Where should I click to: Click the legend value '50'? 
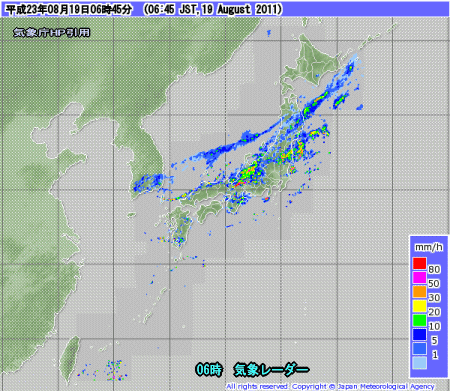[x=434, y=283]
